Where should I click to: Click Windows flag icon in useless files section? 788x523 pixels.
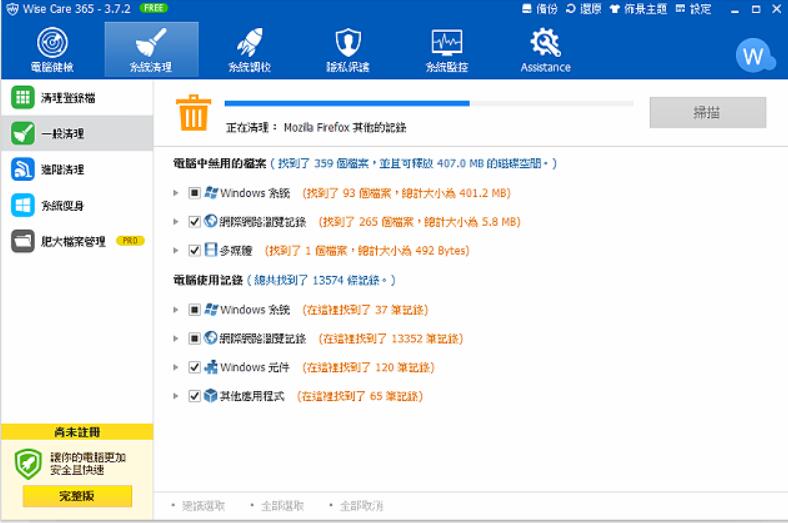coord(211,192)
